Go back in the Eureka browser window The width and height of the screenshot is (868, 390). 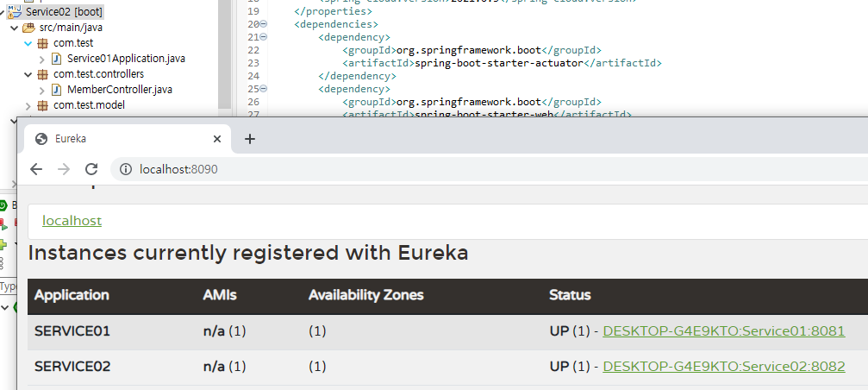coord(36,169)
